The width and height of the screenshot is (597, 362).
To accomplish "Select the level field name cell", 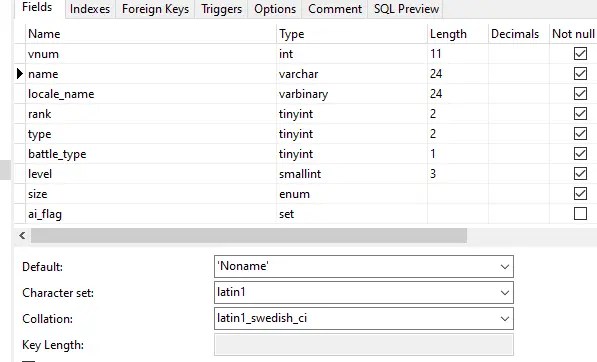I will 151,174.
